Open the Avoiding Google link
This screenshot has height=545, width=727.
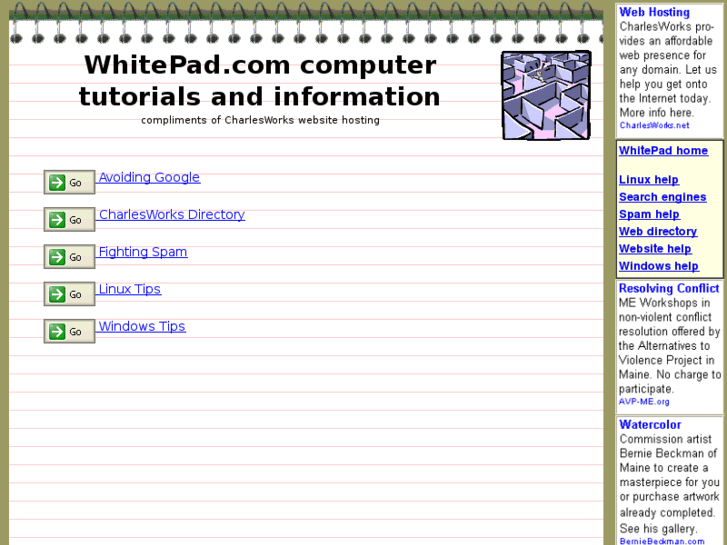click(x=149, y=177)
